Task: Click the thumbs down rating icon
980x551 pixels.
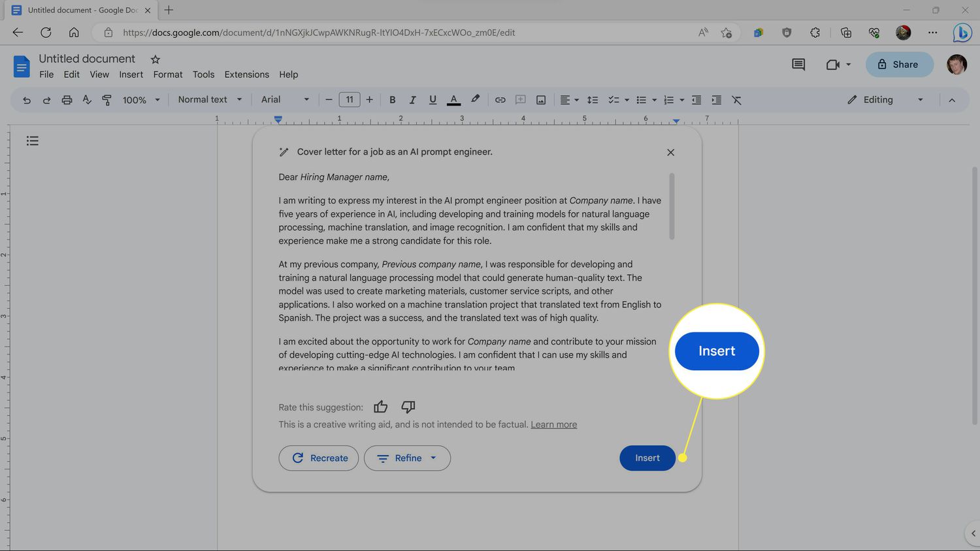Action: point(408,407)
